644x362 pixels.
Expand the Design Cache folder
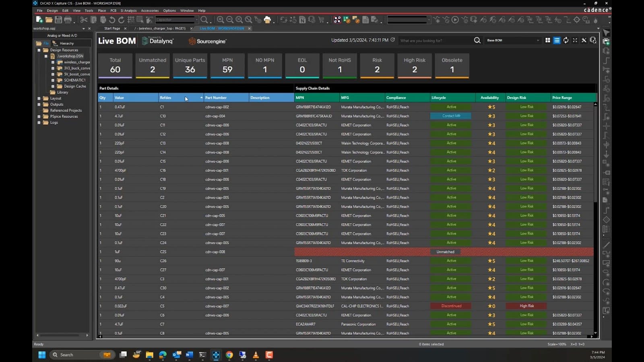53,86
